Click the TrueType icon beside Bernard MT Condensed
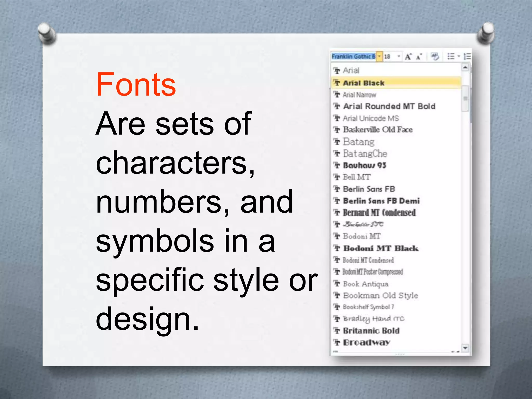 pyautogui.click(x=337, y=213)
